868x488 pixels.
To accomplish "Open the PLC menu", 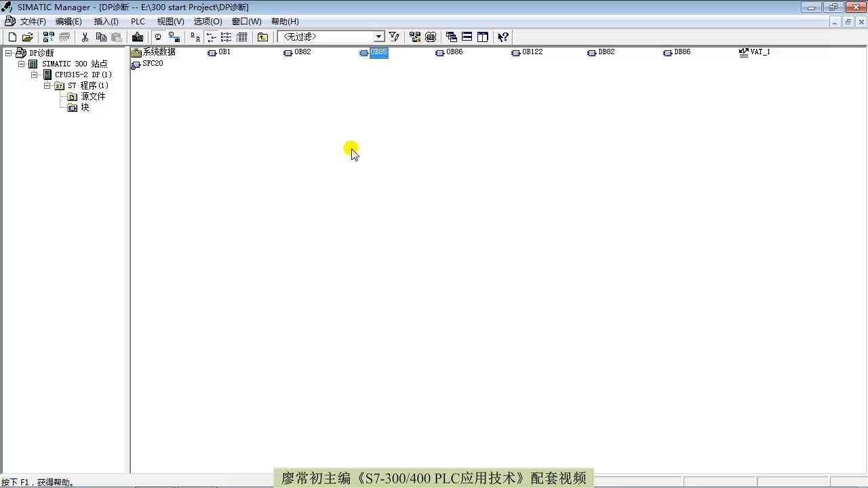I will 138,22.
